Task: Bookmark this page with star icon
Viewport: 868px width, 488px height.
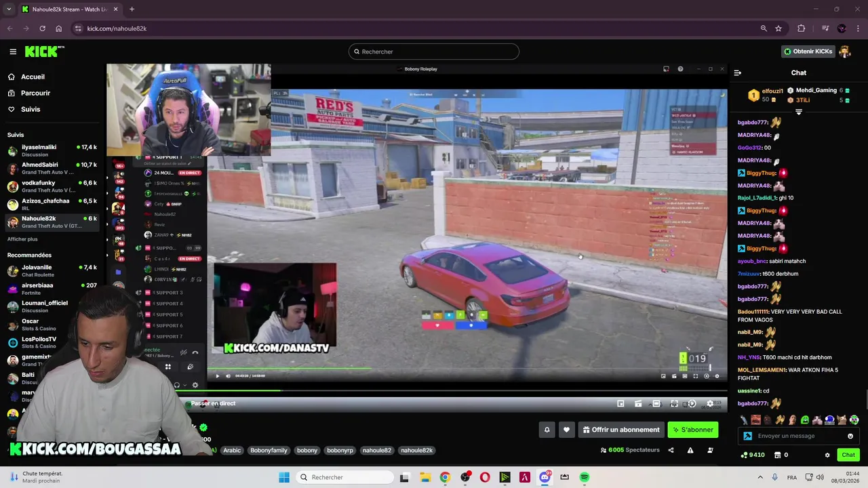Action: coord(778,28)
